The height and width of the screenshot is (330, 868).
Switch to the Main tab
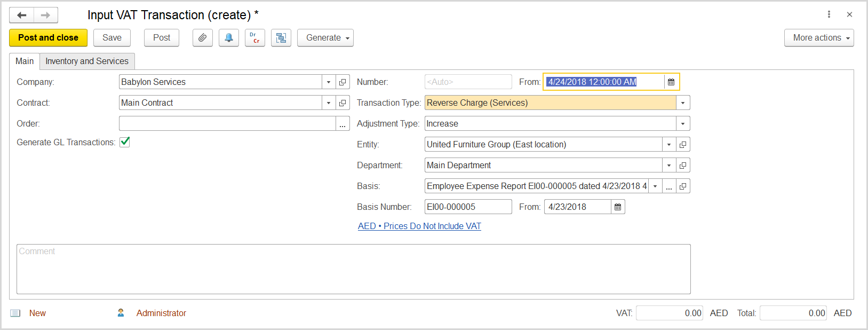tap(25, 61)
